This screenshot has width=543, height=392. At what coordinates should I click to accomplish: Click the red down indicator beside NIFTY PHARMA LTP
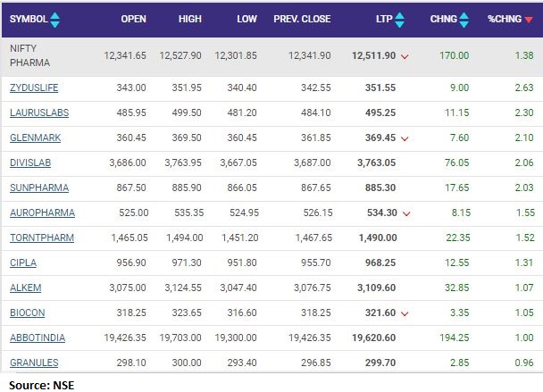[x=405, y=56]
